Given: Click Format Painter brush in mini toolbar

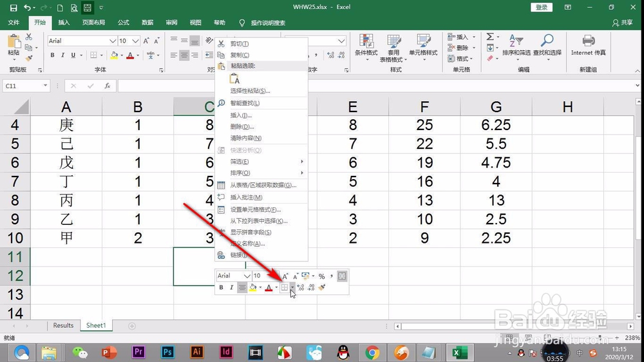Looking at the screenshot, I should 322,288.
